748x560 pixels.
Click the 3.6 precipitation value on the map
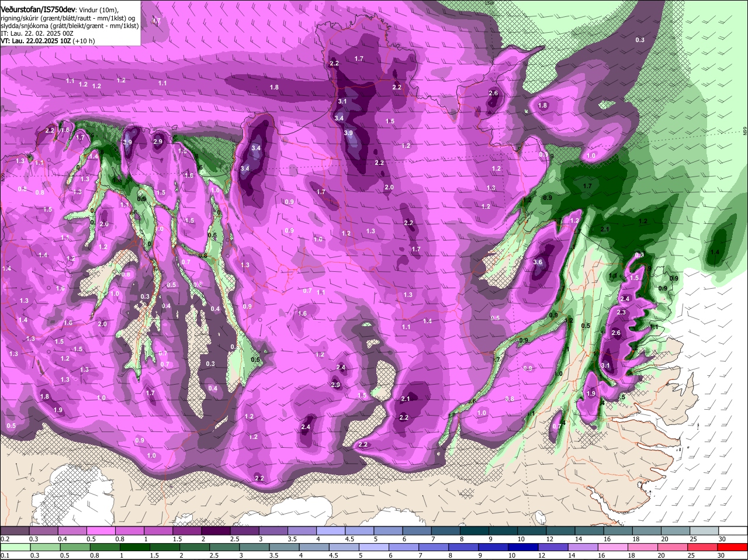click(x=538, y=262)
